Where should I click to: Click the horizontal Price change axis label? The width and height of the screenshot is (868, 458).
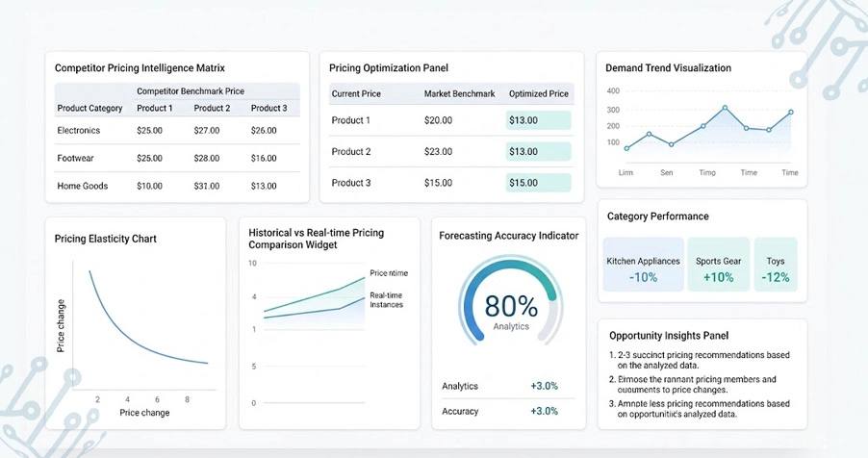point(144,413)
